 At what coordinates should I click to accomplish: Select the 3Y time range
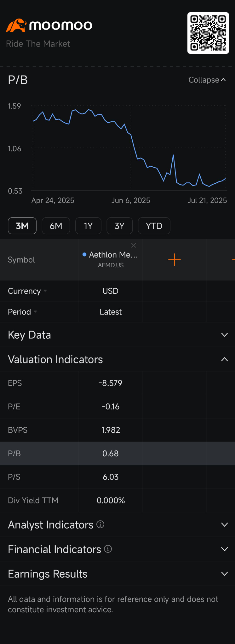point(120,226)
